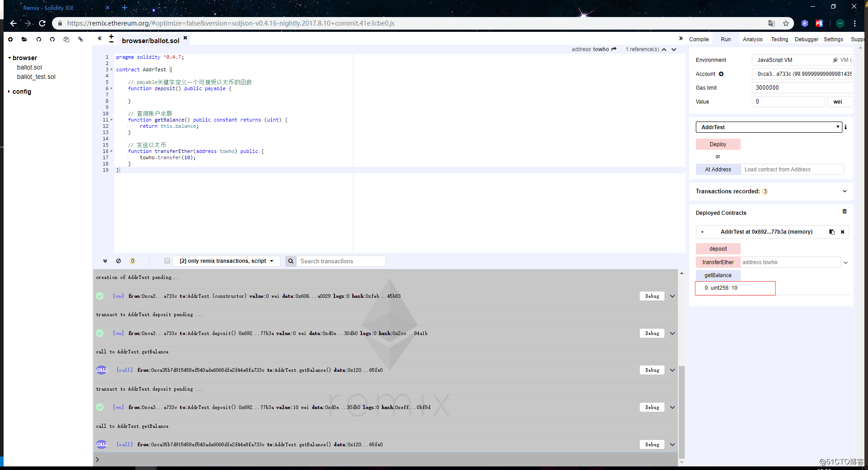Adjust editor font size plus-minus icon
The width and height of the screenshot is (868, 470).
(111, 39)
